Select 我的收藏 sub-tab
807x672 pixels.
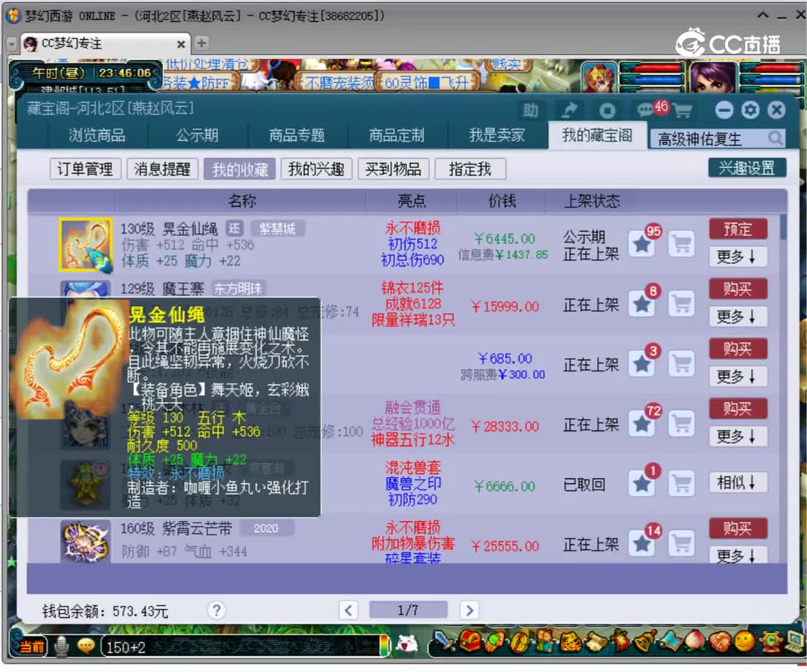click(240, 169)
